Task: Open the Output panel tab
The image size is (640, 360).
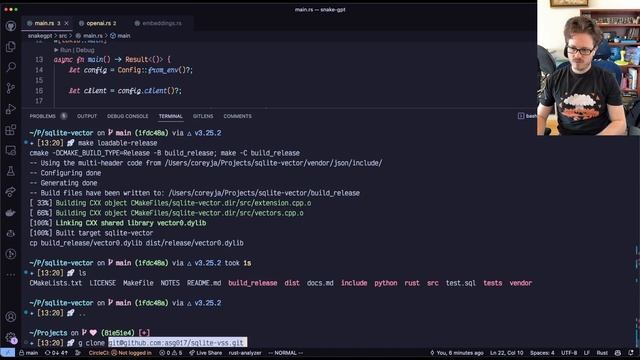Action: (x=87, y=116)
